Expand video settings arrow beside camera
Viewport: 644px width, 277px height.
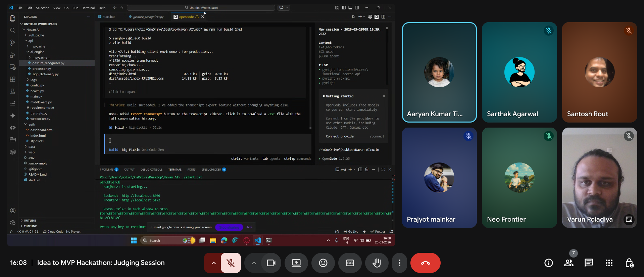(254, 263)
